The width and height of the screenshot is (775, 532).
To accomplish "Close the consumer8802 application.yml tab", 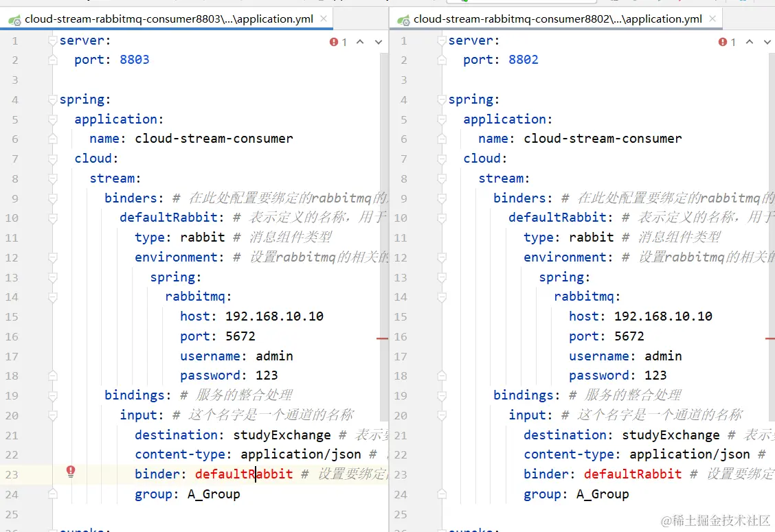I will (x=712, y=19).
